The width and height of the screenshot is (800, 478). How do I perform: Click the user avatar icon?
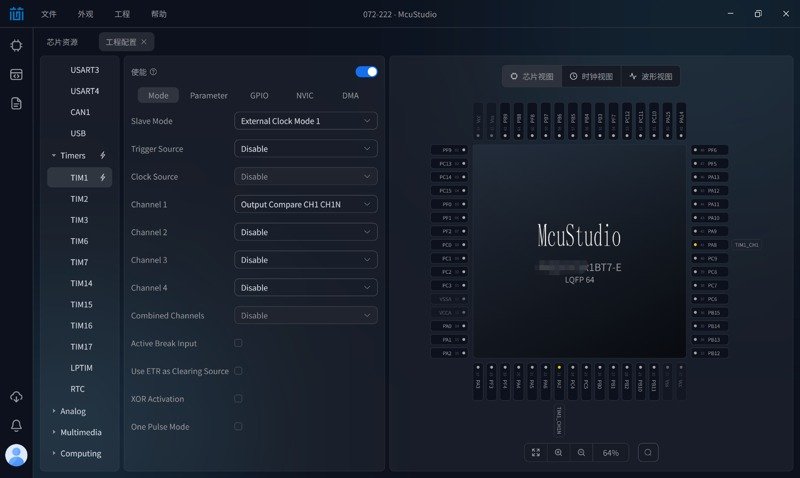[x=16, y=455]
